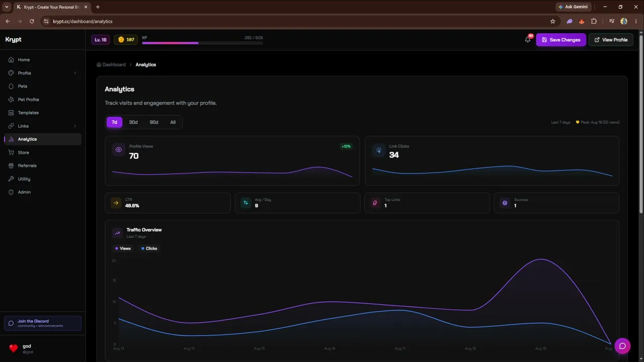This screenshot has width=644, height=362.
Task: Open the tab search dropdown
Action: point(7,7)
